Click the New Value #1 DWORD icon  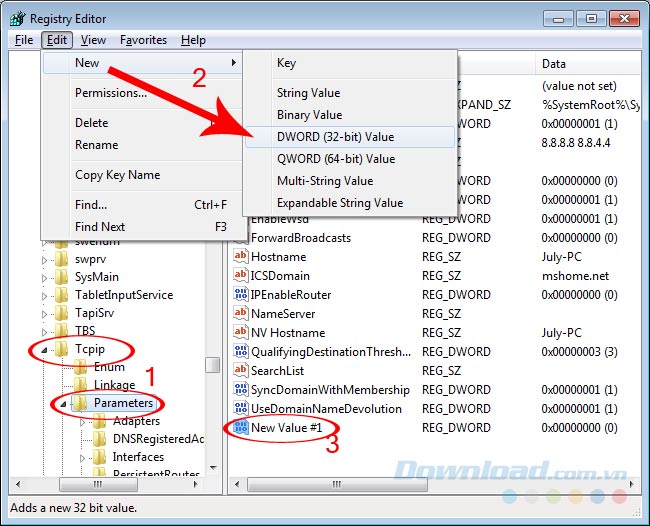pyautogui.click(x=240, y=427)
